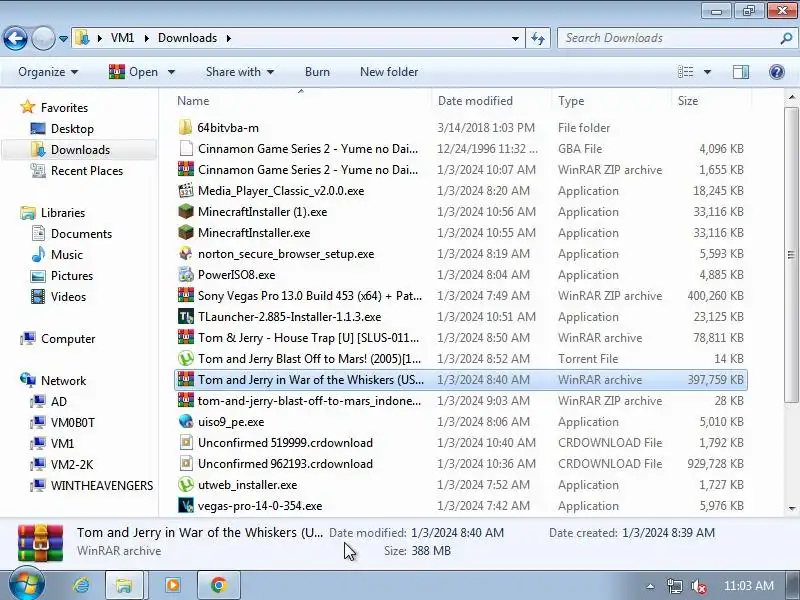Open Google Chrome from taskbar
Screen dimensions: 800x600
coord(219,585)
